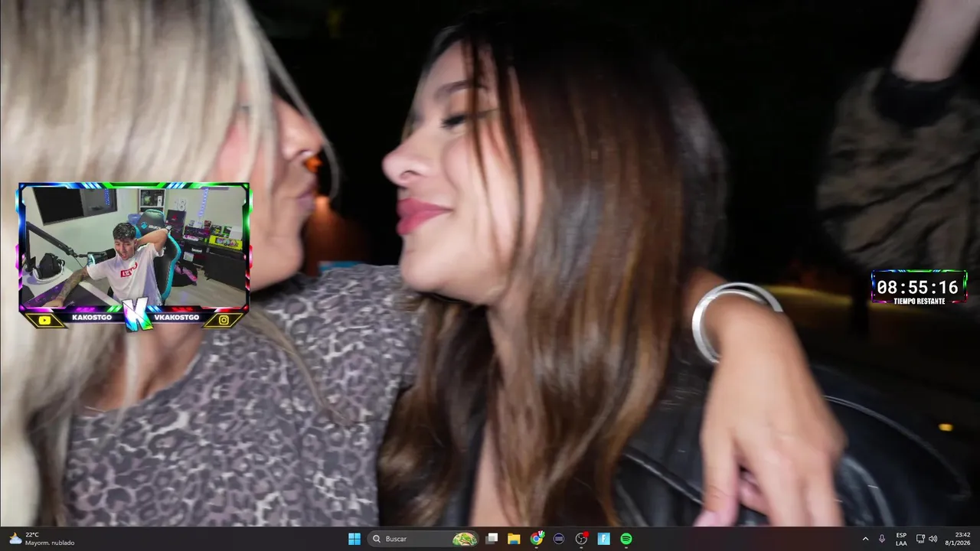980x551 pixels.
Task: Click the VKAKOSTGO Instagram handle text
Action: pos(176,318)
